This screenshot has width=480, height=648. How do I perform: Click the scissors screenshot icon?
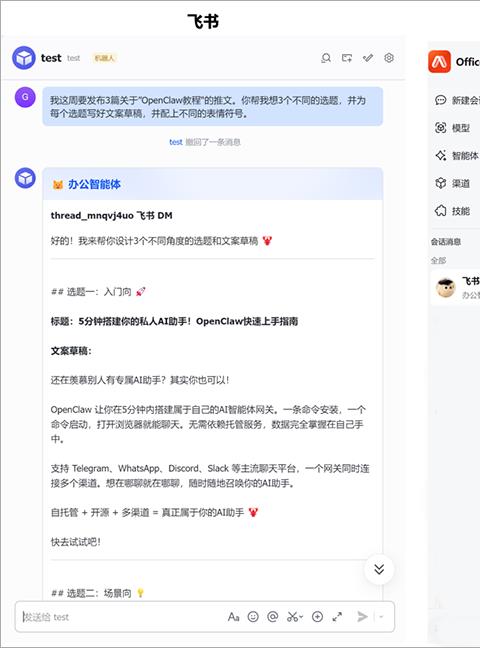coord(294,617)
